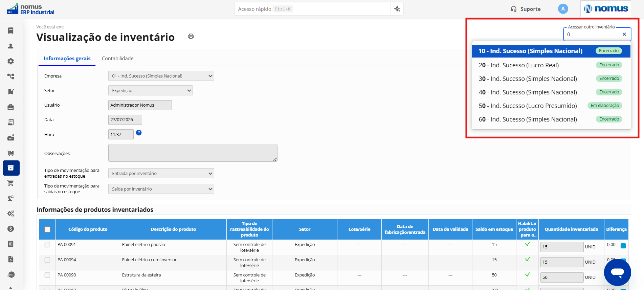The image size is (644, 290).
Task: Click the green checkmark in PA 00090 row
Action: click(527, 274)
